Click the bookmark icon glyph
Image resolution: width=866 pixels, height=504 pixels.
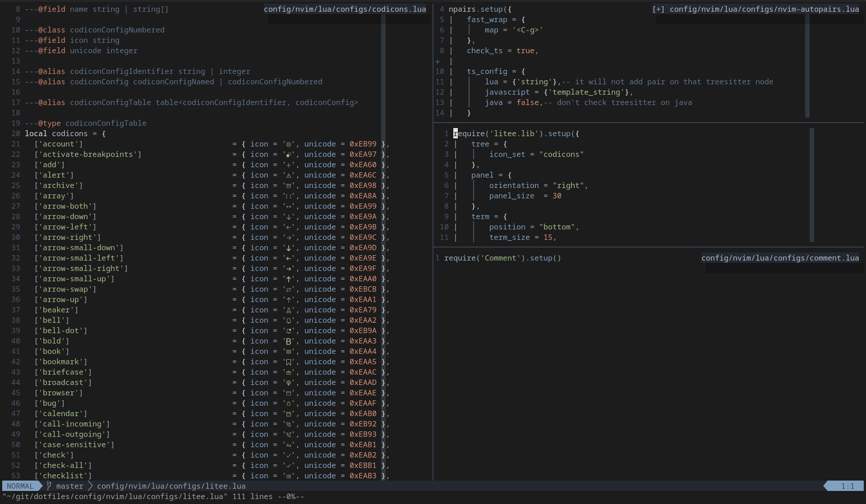coord(289,362)
